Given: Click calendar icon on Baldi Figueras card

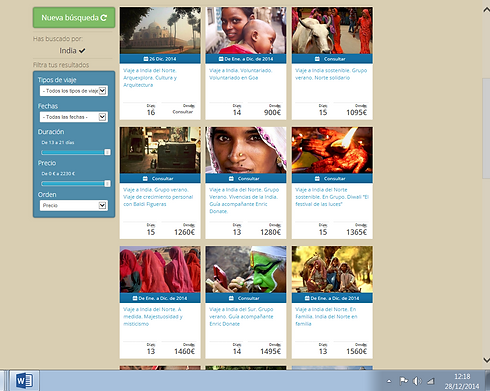Looking at the screenshot, I should [x=145, y=179].
